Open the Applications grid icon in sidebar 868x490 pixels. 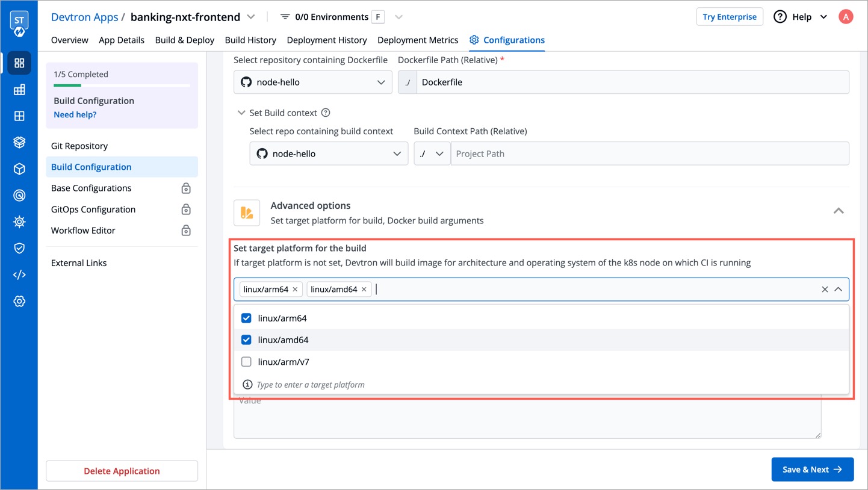tap(19, 63)
